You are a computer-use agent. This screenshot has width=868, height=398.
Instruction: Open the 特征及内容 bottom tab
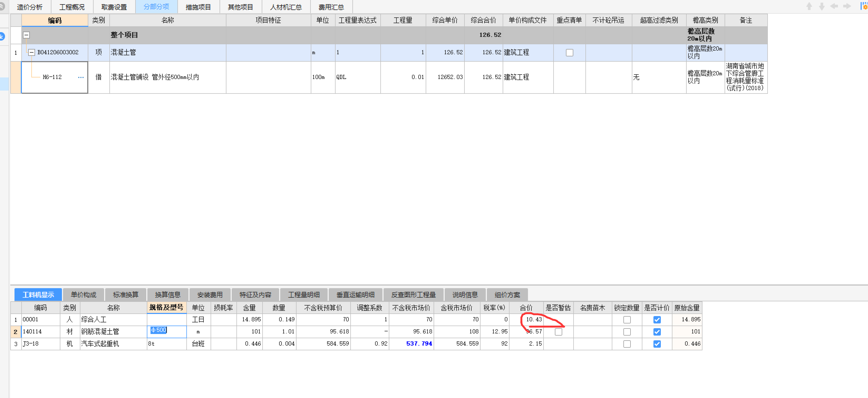click(255, 295)
